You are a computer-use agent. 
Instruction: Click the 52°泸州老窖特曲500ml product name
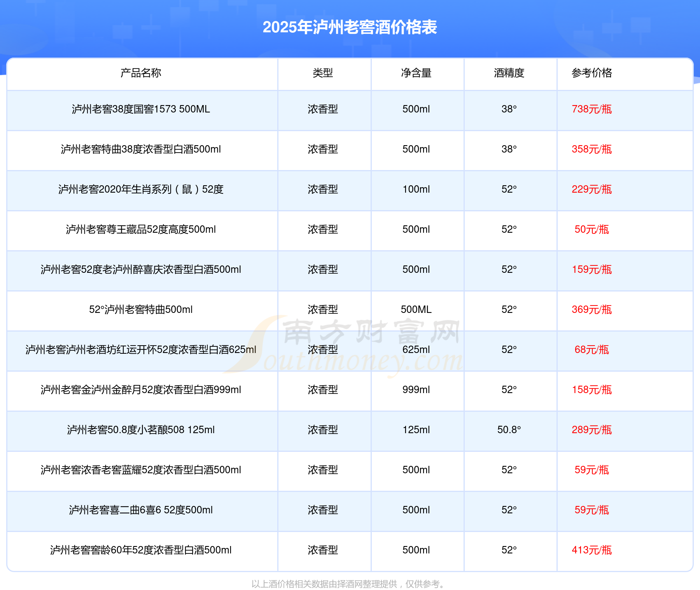141,309
